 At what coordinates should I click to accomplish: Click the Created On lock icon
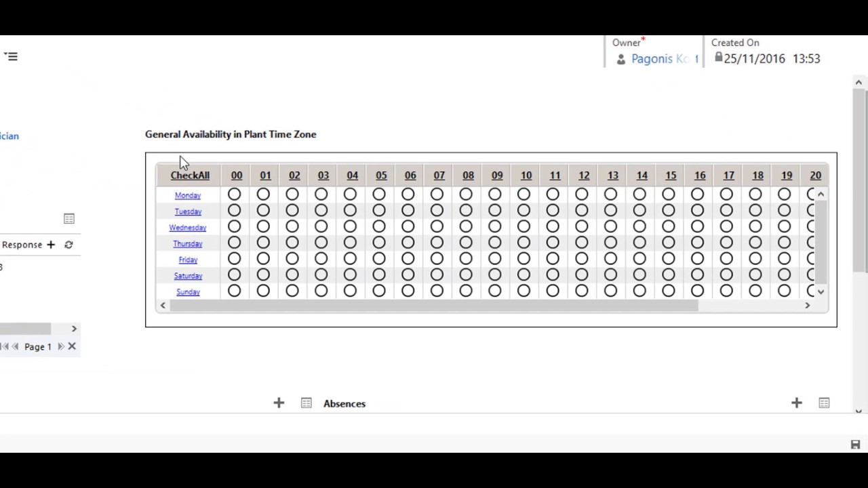click(718, 58)
